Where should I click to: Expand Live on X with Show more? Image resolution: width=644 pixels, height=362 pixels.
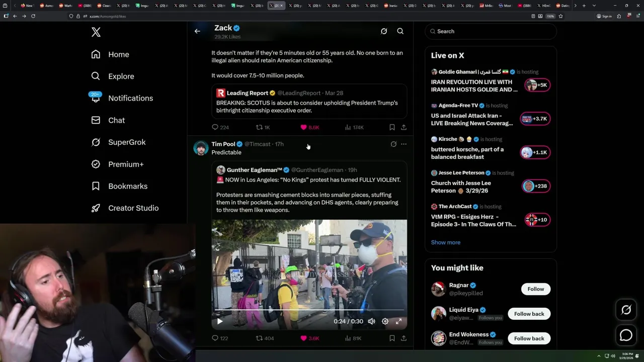tap(445, 242)
